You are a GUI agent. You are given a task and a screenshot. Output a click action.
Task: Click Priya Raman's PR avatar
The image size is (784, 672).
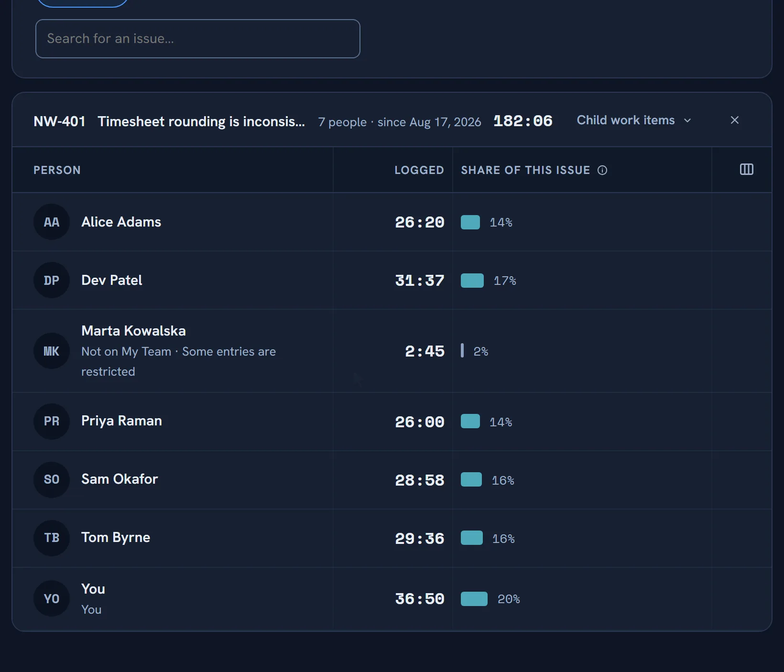pos(52,421)
